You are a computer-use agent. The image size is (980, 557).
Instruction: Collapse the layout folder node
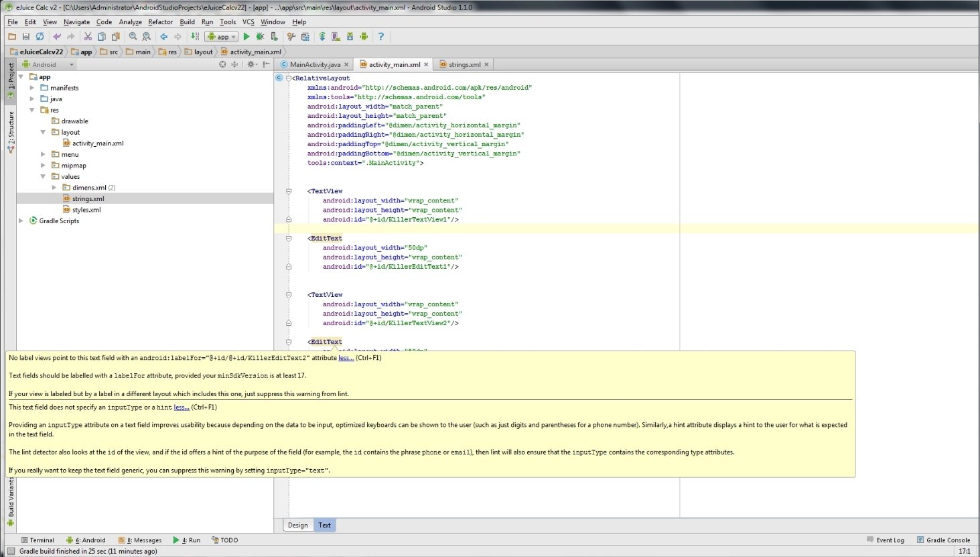click(44, 132)
